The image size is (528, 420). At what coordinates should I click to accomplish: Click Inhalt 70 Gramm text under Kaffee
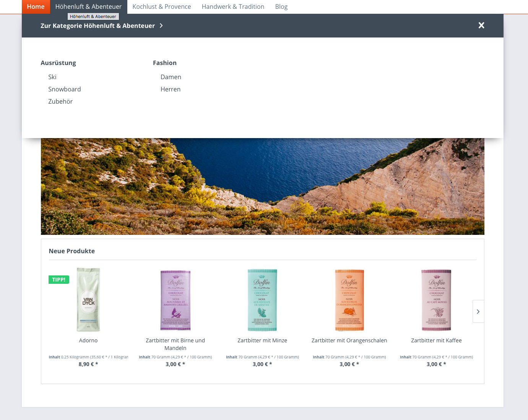(436, 357)
